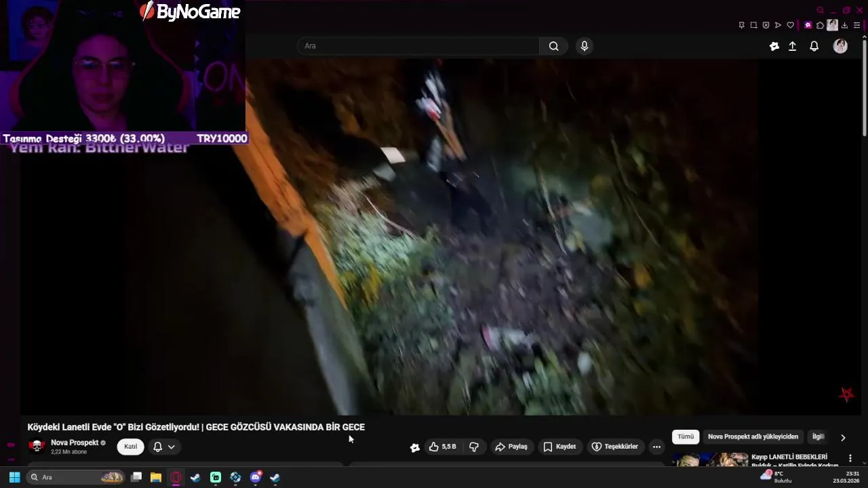Like the video with thumbs up
This screenshot has height=488, width=868.
(x=442, y=447)
